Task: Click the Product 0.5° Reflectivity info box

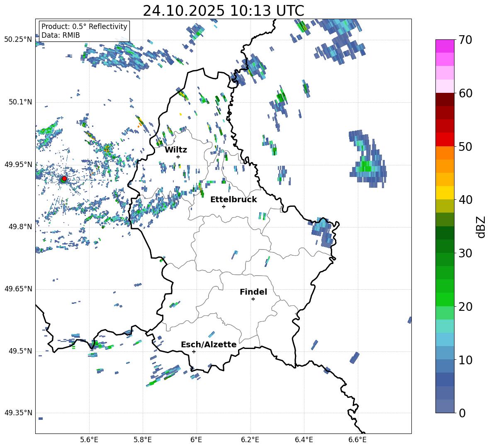Action: coord(84,31)
